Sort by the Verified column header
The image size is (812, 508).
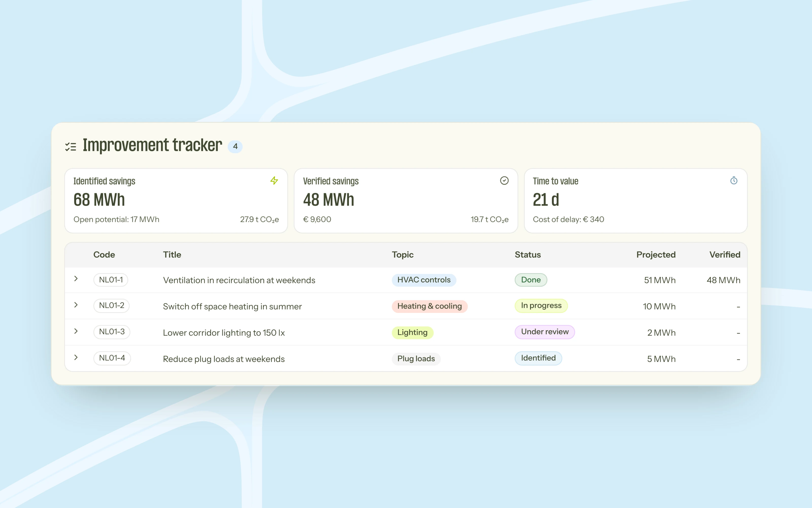(725, 255)
